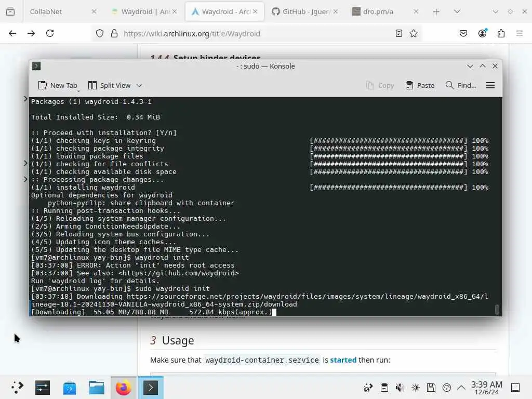Viewport: 532px width, 399px height.
Task: Open network connection tray icon
Action: (x=368, y=388)
